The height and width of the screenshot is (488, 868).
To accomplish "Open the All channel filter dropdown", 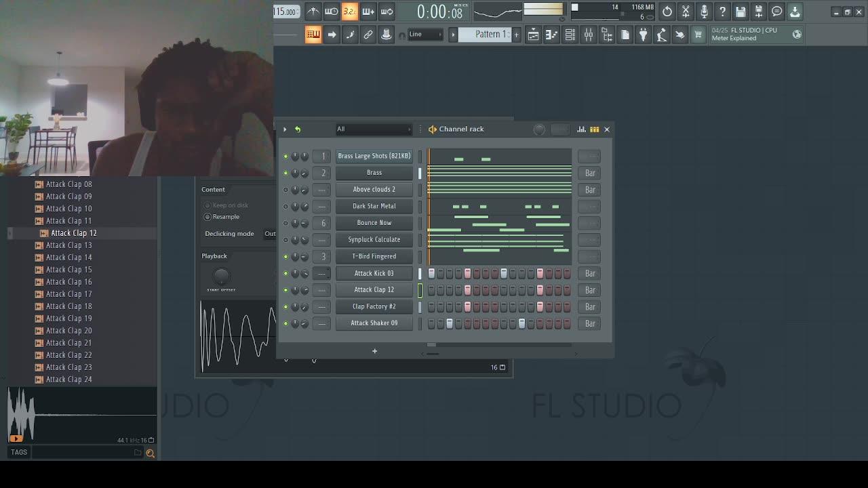I will (374, 129).
